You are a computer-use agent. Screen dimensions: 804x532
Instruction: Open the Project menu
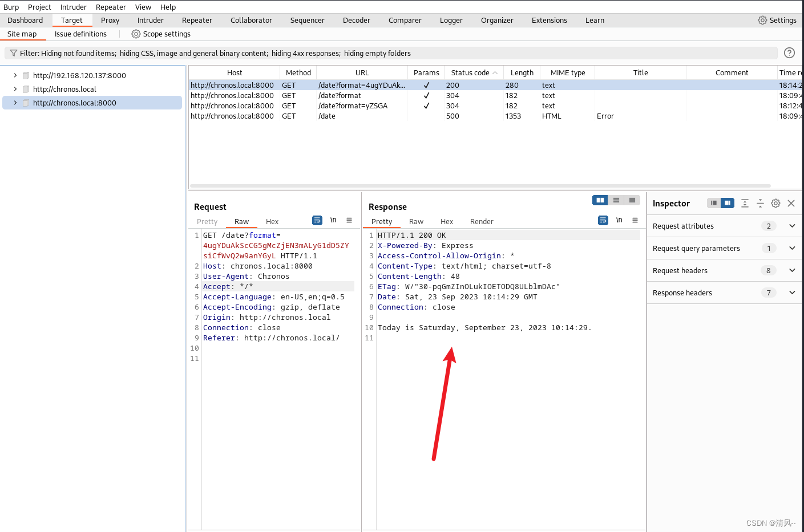pyautogui.click(x=39, y=7)
